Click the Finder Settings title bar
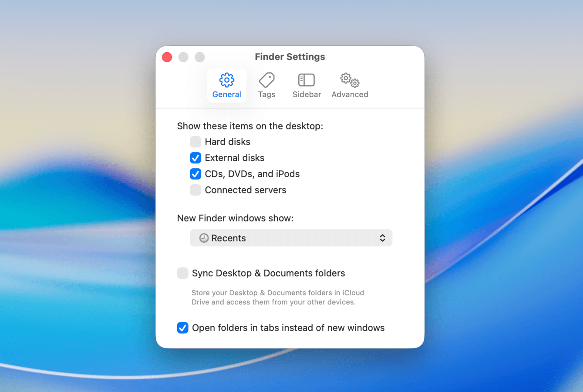 [x=290, y=57]
